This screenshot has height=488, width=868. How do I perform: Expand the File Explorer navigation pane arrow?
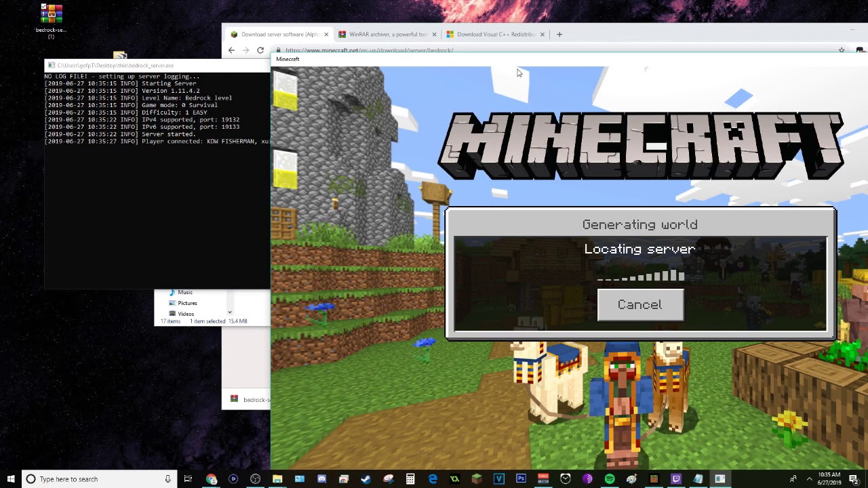pyautogui.click(x=230, y=312)
